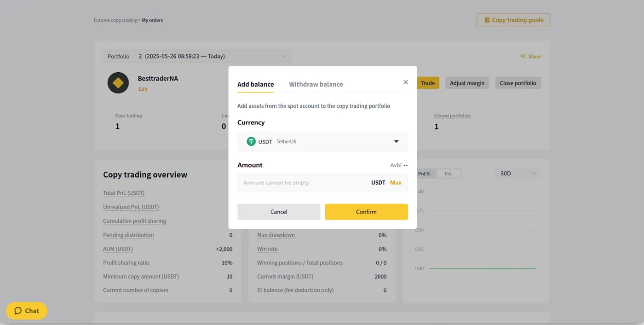Click the Chat bubble icon
The height and width of the screenshot is (325, 644).
18,311
